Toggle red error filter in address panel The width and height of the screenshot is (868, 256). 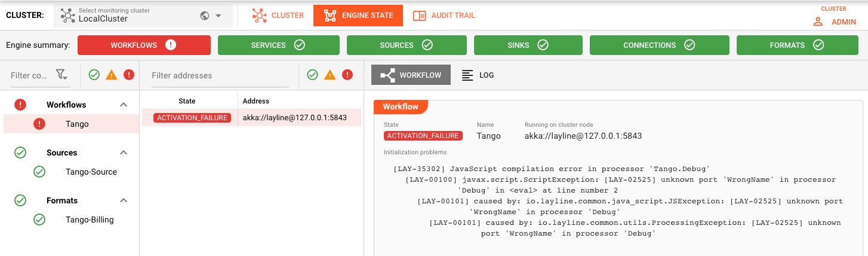[x=347, y=75]
